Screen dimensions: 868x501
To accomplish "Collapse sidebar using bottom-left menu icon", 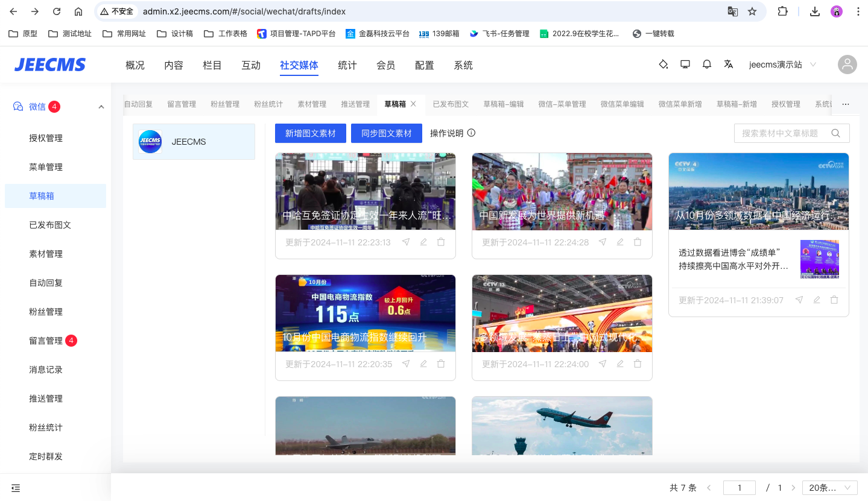I will (16, 488).
